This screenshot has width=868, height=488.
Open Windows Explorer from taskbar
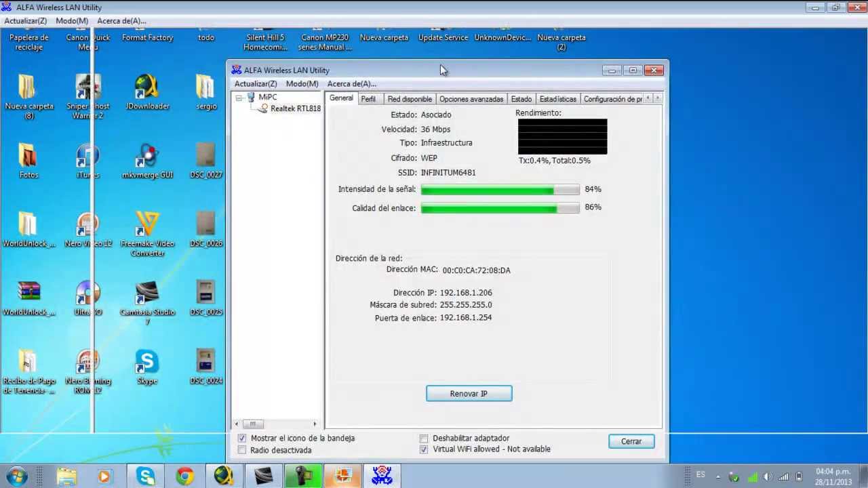(x=66, y=476)
